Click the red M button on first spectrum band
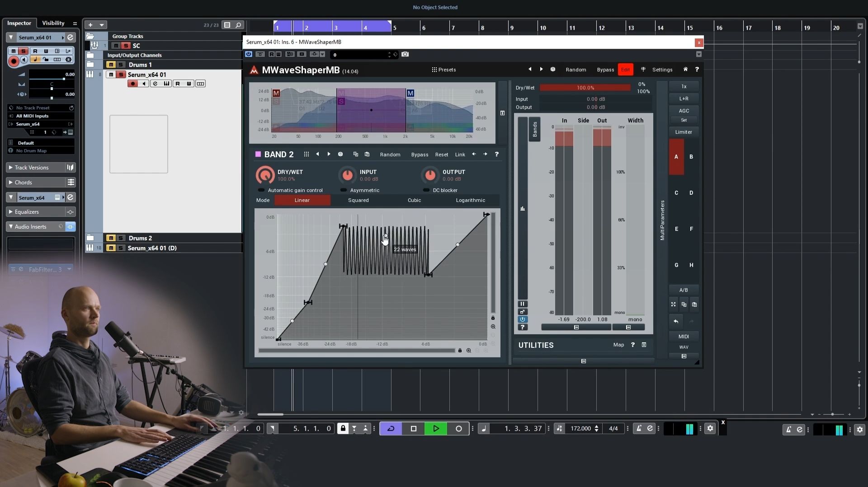Image resolution: width=868 pixels, height=487 pixels. click(276, 93)
